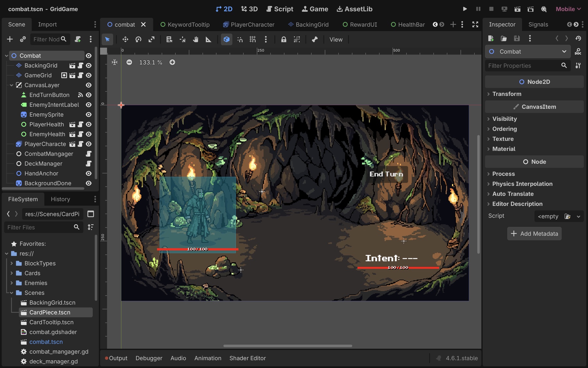Zoom out with minus icon
The height and width of the screenshot is (368, 588).
pyautogui.click(x=129, y=62)
